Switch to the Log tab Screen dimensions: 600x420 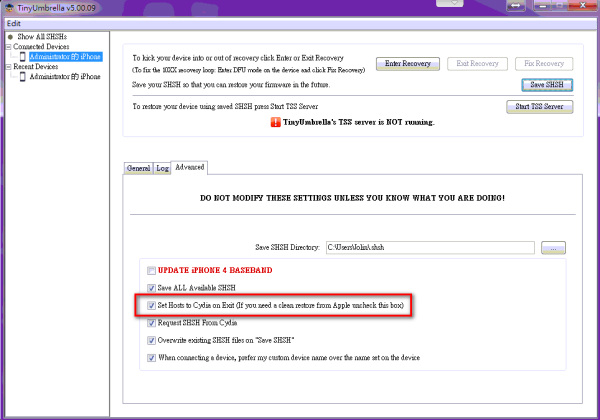tap(162, 168)
